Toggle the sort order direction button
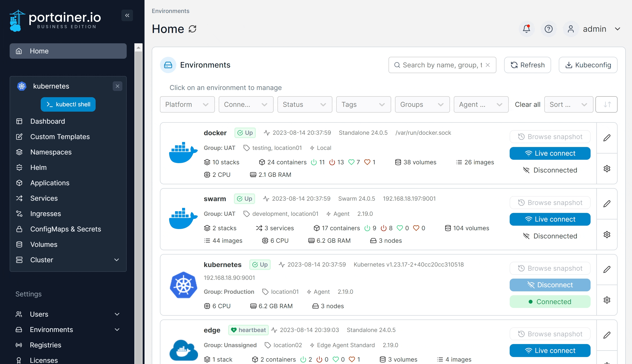The image size is (632, 364). [x=606, y=104]
